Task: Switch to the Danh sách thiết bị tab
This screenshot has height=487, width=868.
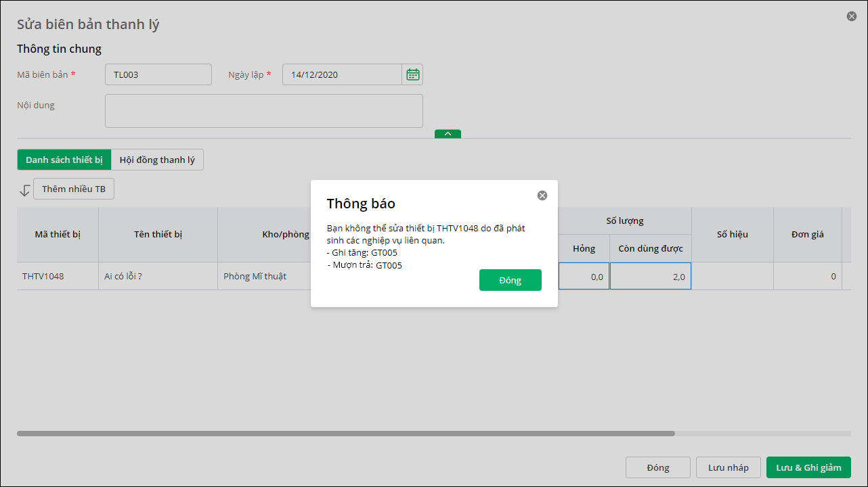Action: (64, 160)
